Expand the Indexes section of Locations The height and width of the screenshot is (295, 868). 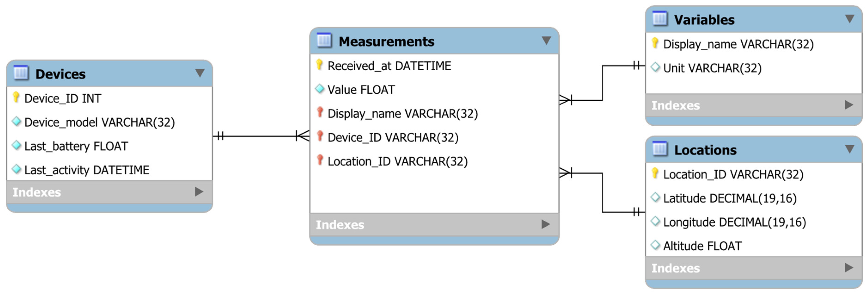tap(849, 268)
